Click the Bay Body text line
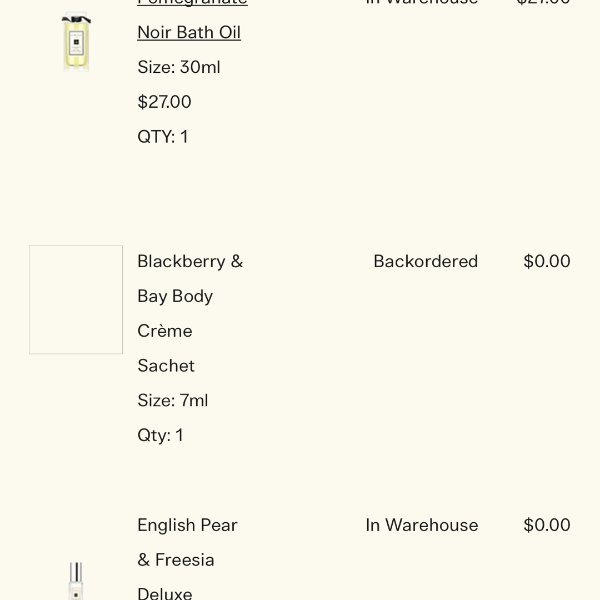 pos(175,297)
